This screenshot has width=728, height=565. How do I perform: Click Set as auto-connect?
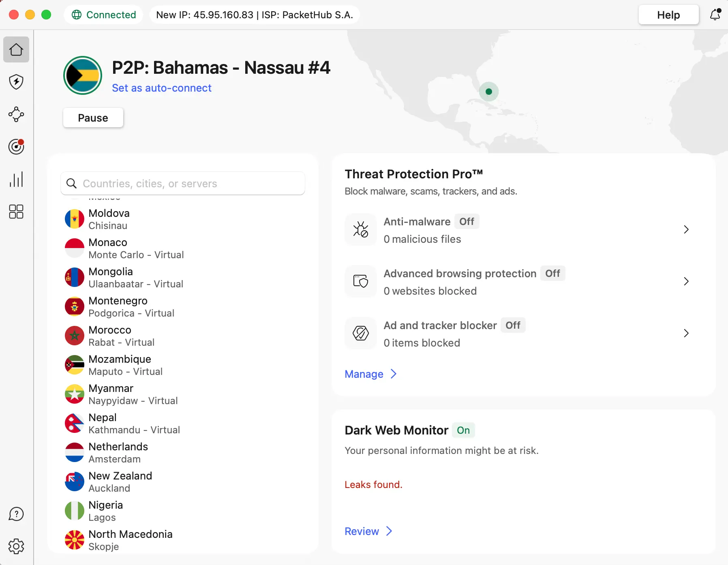coord(162,88)
